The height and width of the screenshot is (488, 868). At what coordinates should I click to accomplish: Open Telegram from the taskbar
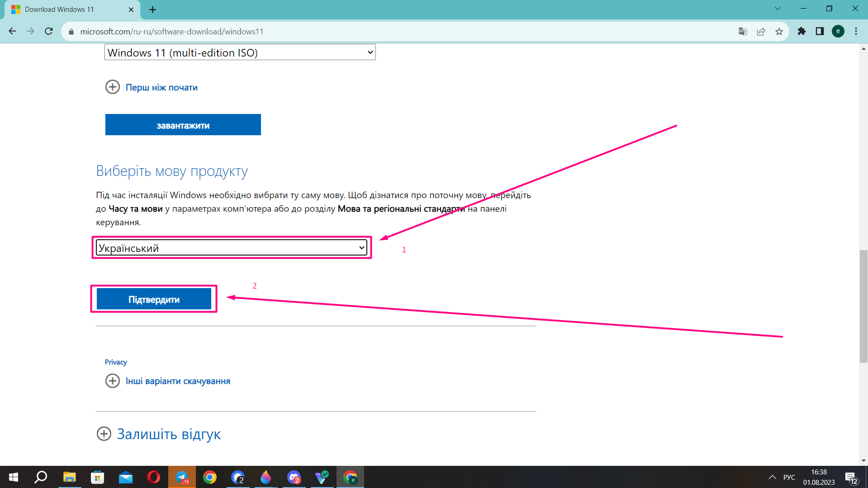(x=182, y=477)
